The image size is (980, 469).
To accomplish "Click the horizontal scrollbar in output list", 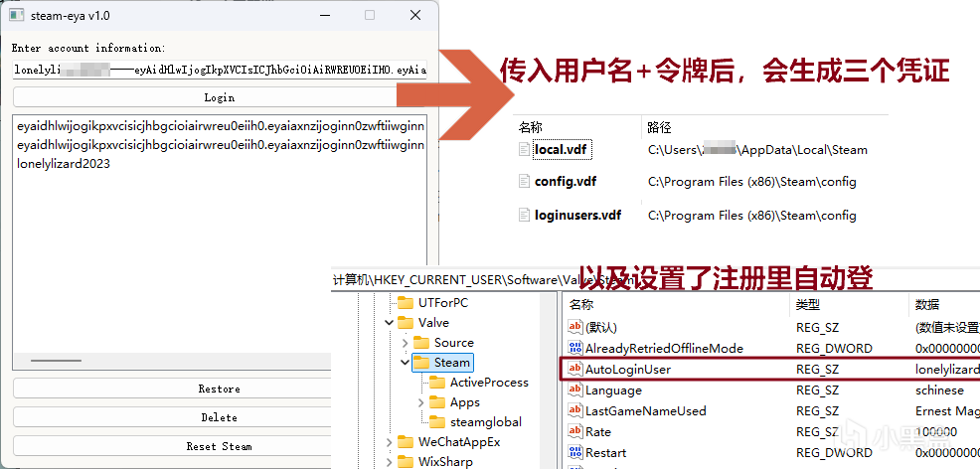I will [x=57, y=361].
